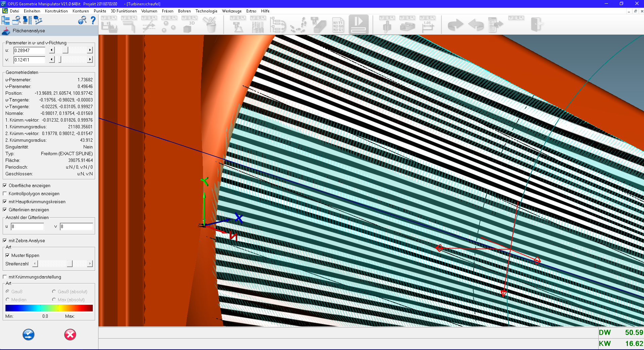Cancel with the red X button

(70, 335)
